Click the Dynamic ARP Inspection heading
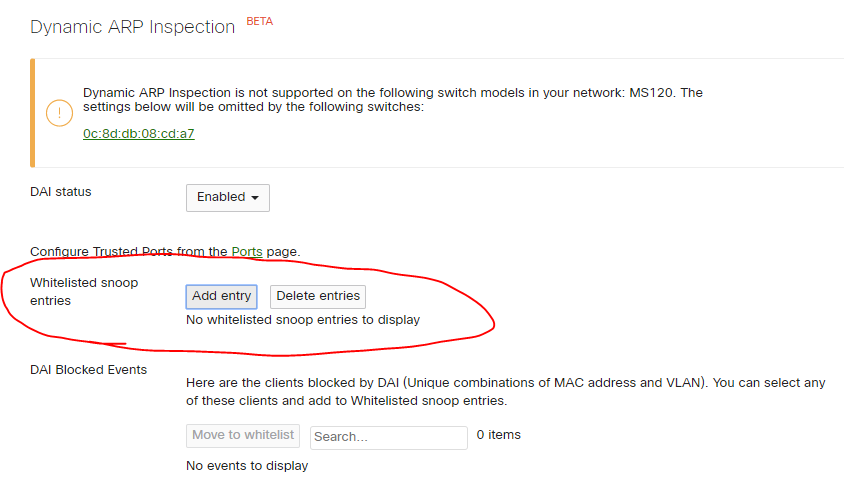 tap(132, 27)
